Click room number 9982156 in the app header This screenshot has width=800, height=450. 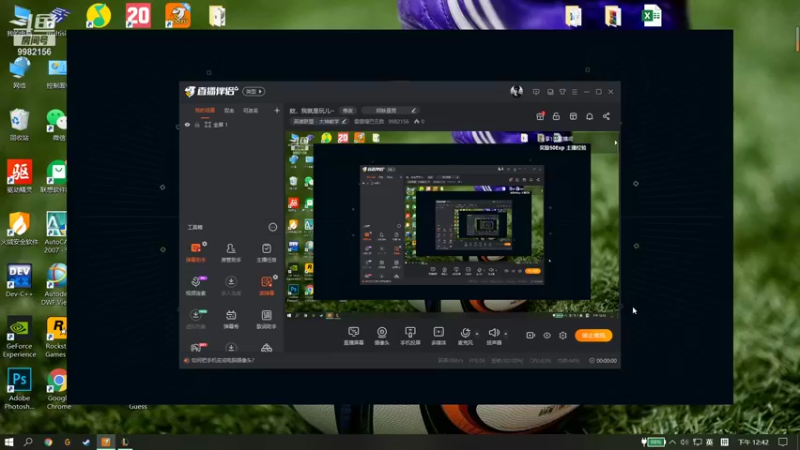tap(398, 121)
